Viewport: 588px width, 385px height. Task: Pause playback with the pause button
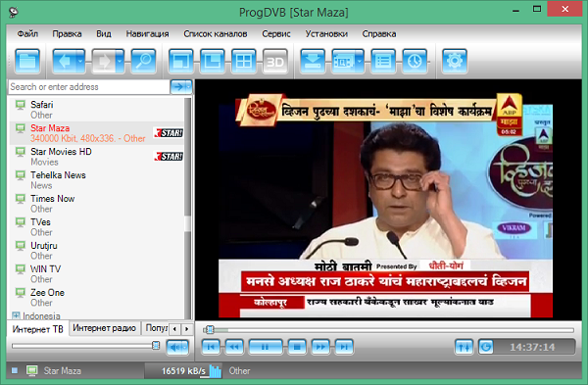[x=266, y=347]
